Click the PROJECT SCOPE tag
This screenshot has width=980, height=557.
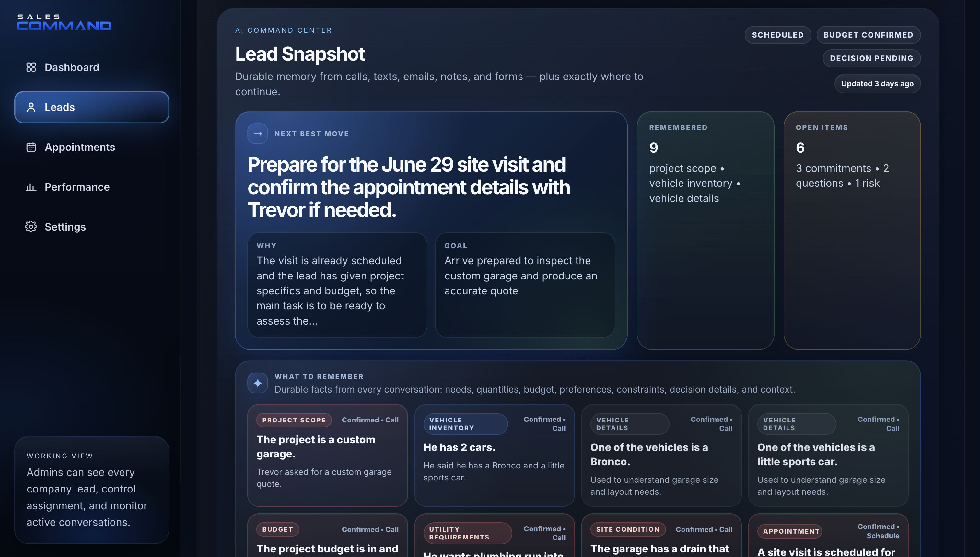tap(294, 420)
